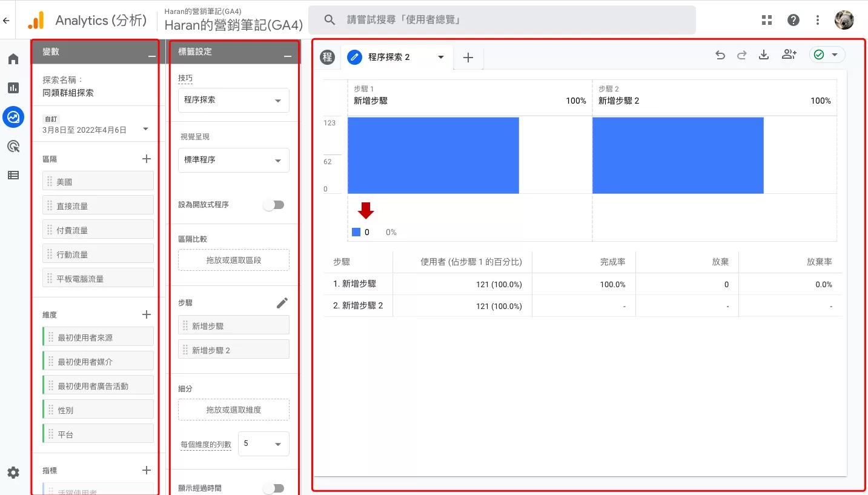The width and height of the screenshot is (868, 495).
Task: Add a new 區隔 segment
Action: point(146,159)
